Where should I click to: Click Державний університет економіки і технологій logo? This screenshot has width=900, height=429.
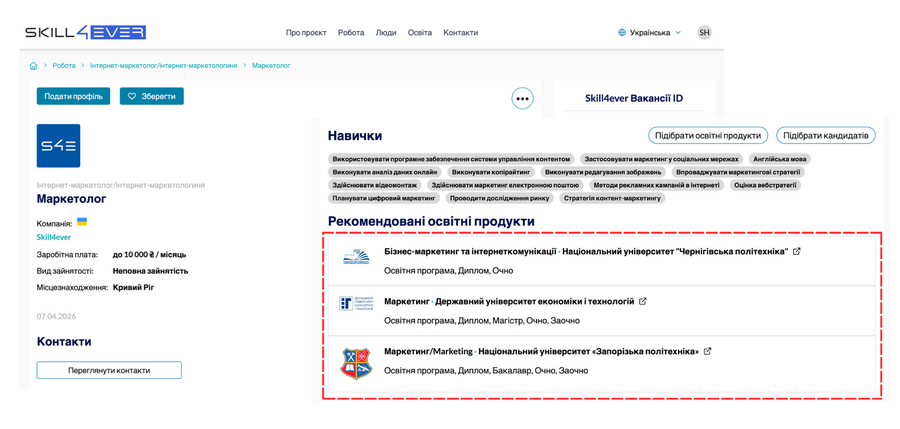coord(356,304)
